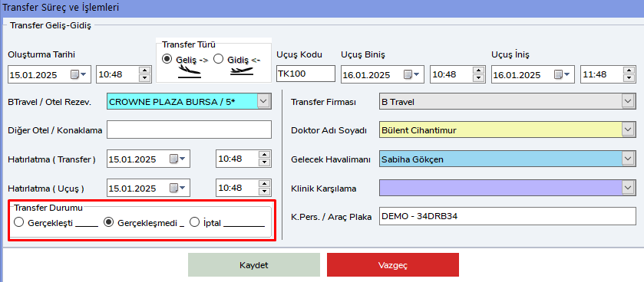
Task: Expand Klinik Karşılama dropdown
Action: (628, 189)
